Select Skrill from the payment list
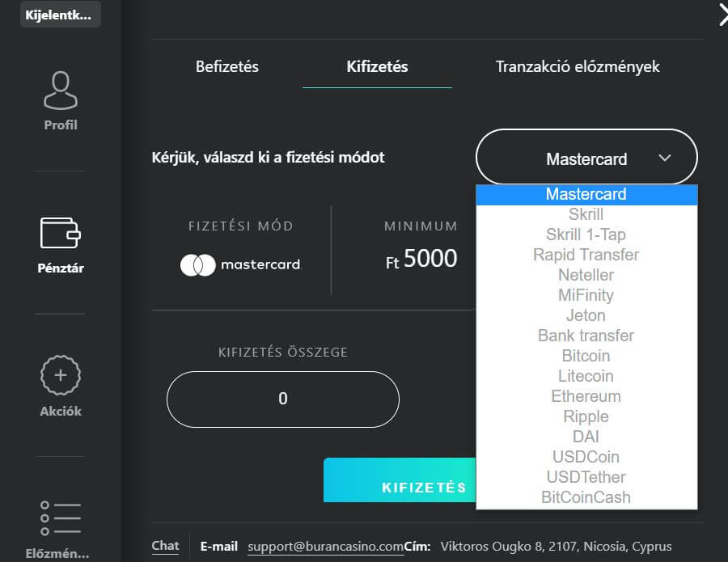Viewport: 728px width, 562px height. tap(586, 214)
